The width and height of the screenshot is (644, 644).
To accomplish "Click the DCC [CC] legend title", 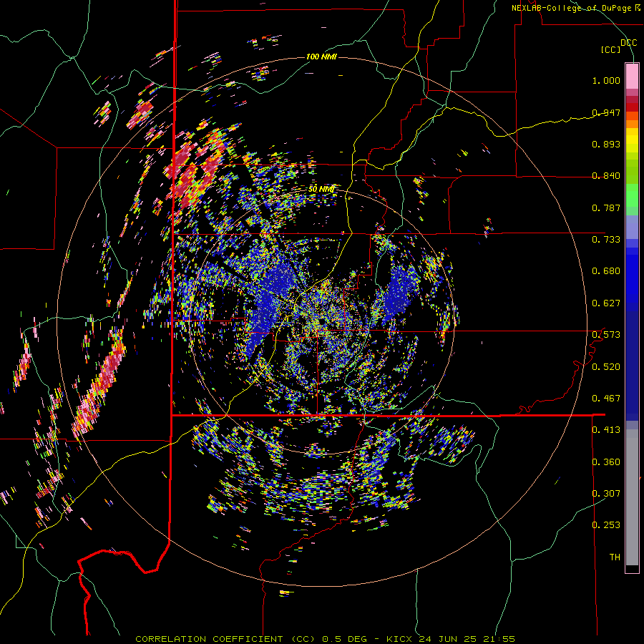I will tap(620, 46).
